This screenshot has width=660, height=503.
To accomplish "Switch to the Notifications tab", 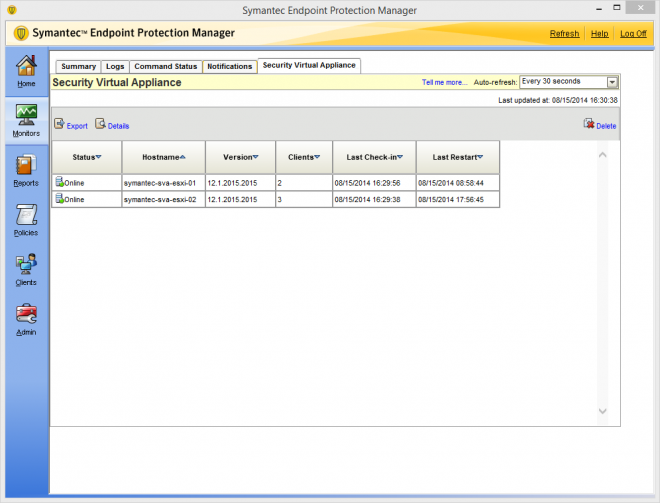I will click(x=230, y=67).
